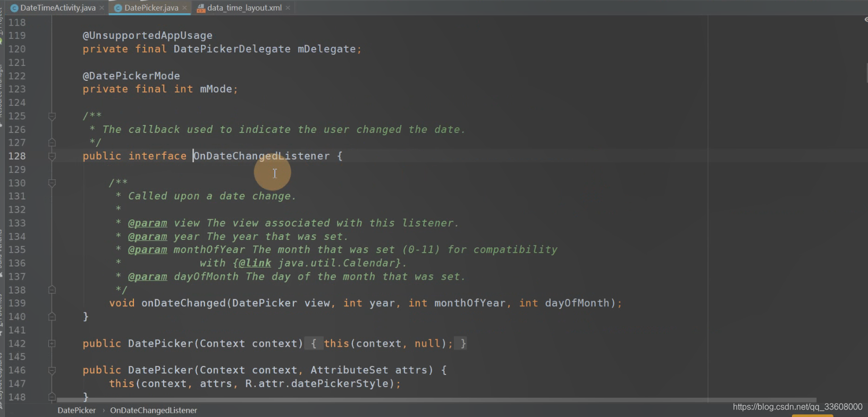Click the DatePickerDelegate type on line 120

click(x=232, y=49)
